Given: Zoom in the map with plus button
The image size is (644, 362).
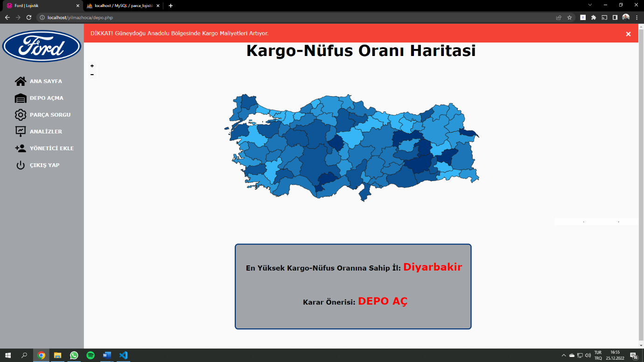Looking at the screenshot, I should (x=92, y=66).
